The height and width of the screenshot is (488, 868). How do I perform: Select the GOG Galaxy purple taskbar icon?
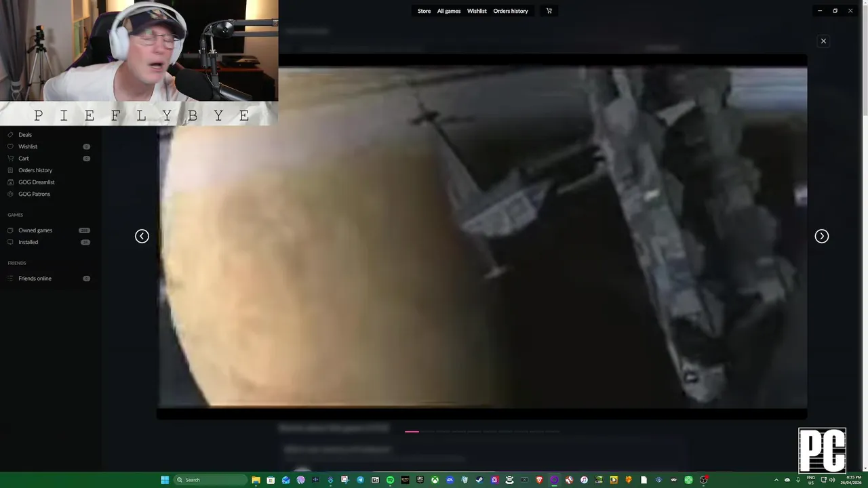tap(554, 480)
